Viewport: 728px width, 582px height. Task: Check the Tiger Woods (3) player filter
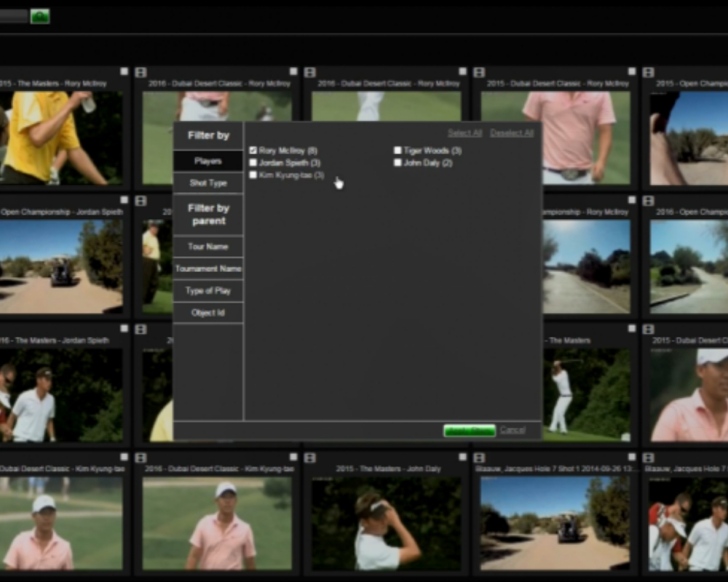click(x=397, y=151)
